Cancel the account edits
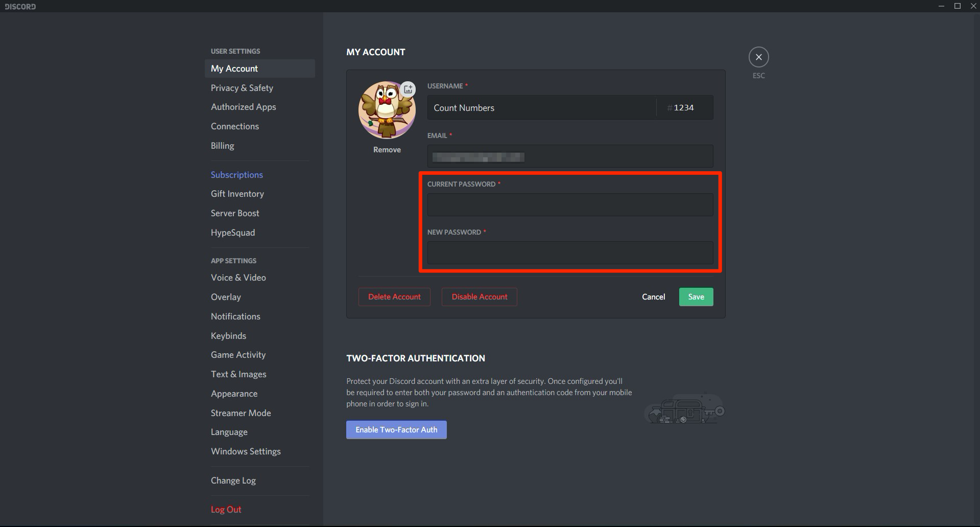The height and width of the screenshot is (527, 980). pyautogui.click(x=653, y=297)
